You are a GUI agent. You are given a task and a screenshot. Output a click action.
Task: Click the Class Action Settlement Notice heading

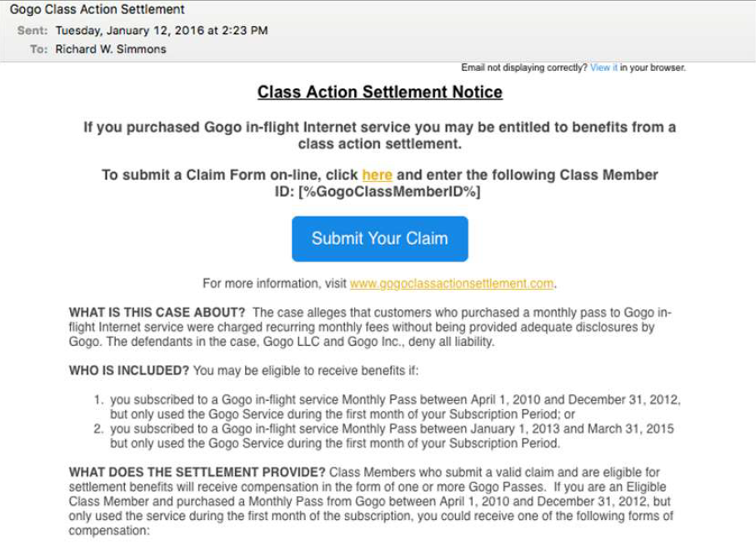[x=380, y=92]
